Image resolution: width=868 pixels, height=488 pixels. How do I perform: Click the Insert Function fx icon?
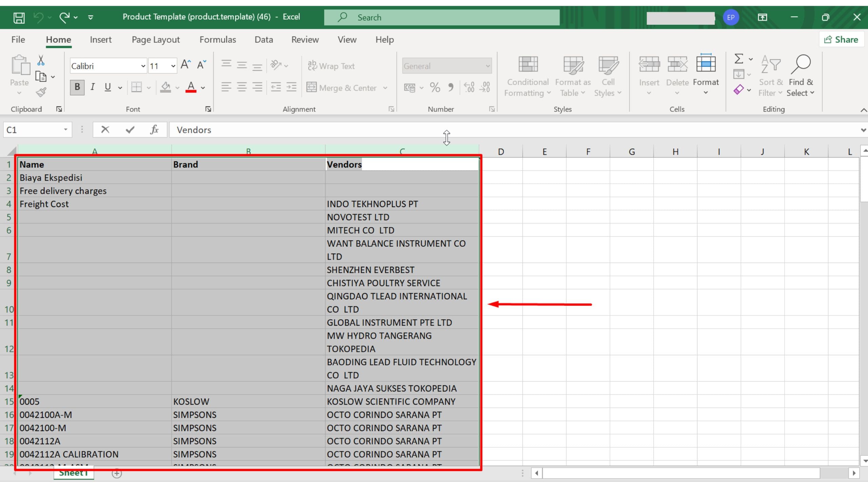[154, 130]
